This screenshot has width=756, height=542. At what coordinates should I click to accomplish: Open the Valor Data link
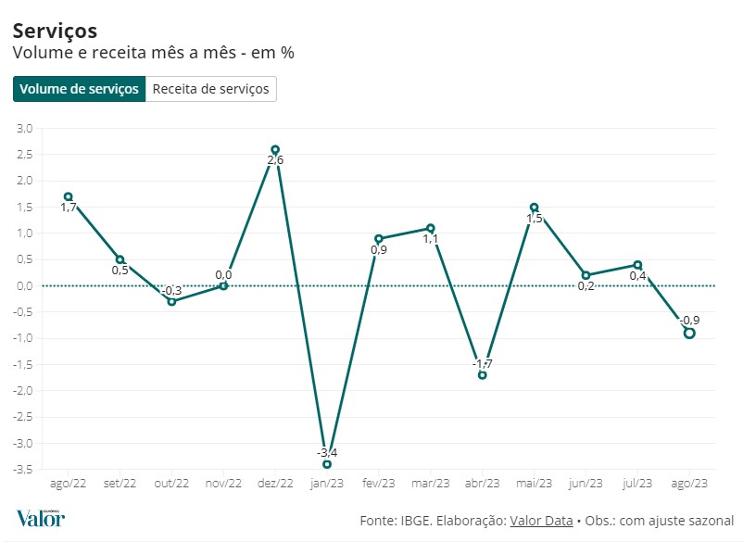541,521
